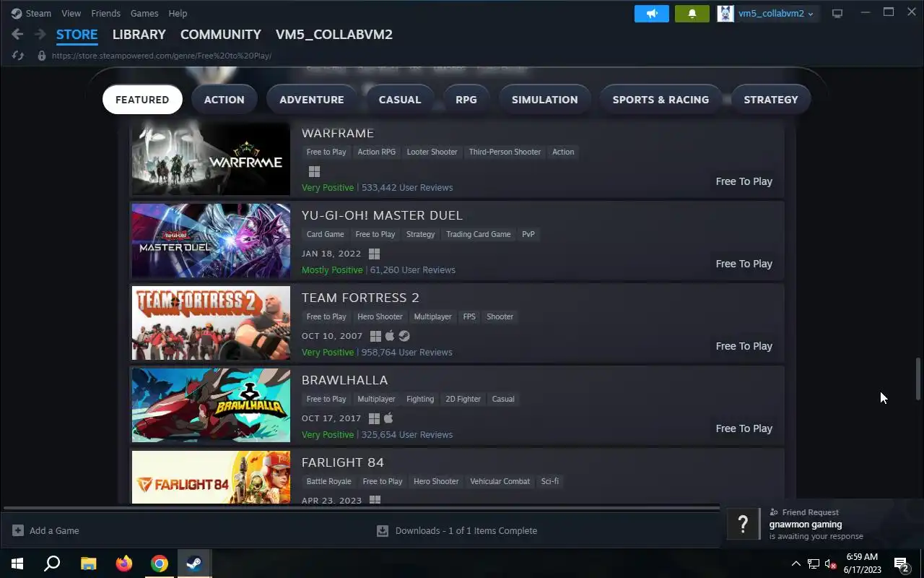Click the page refresh icon
Viewport: 924px width, 578px height.
tap(18, 56)
